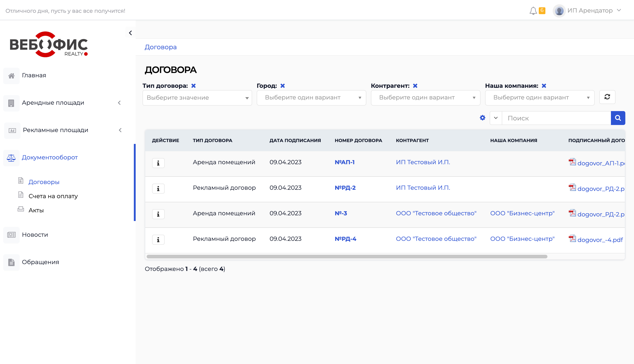Image resolution: width=634 pixels, height=364 pixels.
Task: Click the info icon for contract №АП-1
Action: [x=158, y=163]
